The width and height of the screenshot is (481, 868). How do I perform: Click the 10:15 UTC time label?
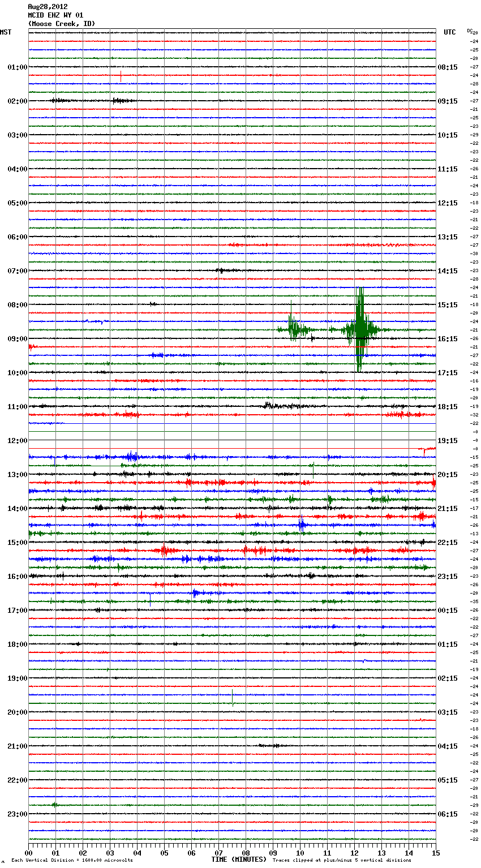click(x=448, y=135)
